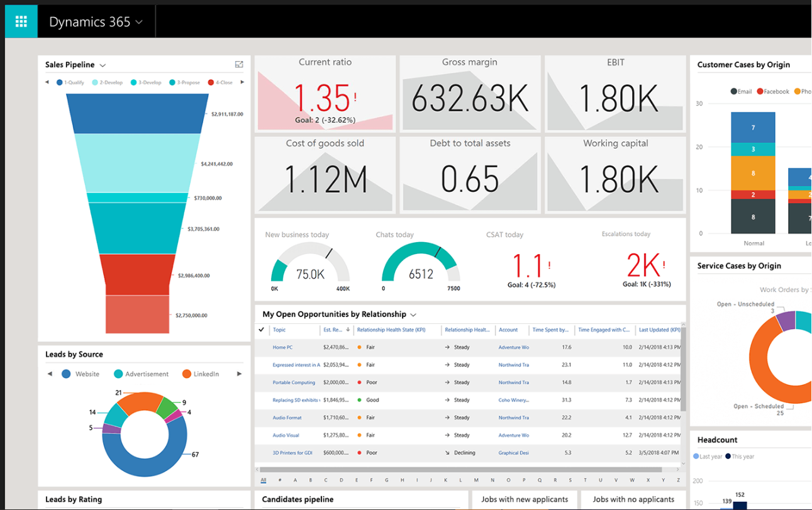This screenshot has height=510, width=812.
Task: Open the Coho Winery account link
Action: (514, 400)
